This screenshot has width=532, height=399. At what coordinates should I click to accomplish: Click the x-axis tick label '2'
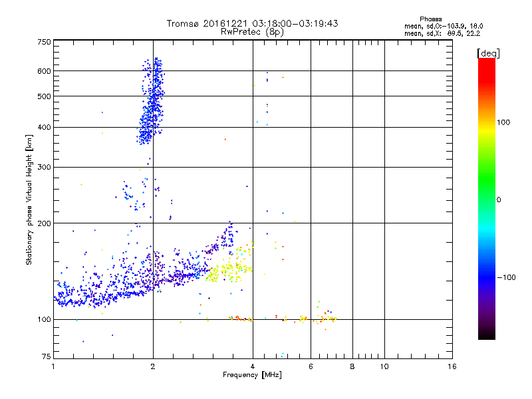coord(153,366)
